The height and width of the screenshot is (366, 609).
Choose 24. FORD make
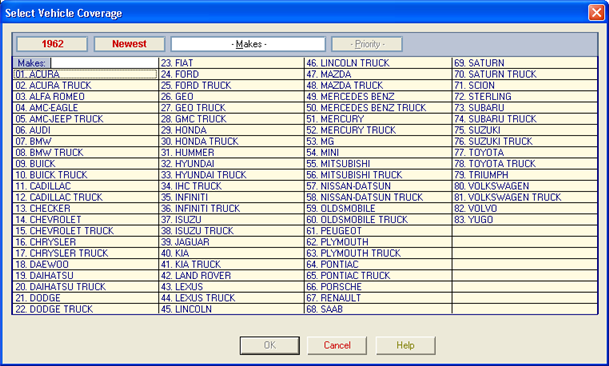coord(231,74)
